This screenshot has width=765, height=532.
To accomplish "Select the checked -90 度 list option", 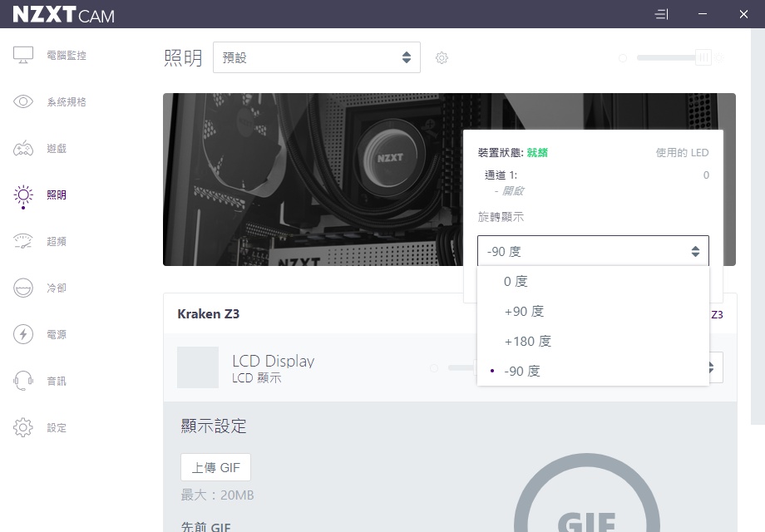I will point(593,371).
